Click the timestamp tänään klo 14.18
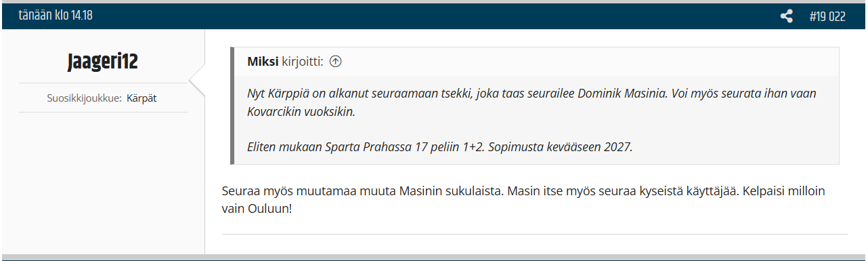 pos(56,16)
